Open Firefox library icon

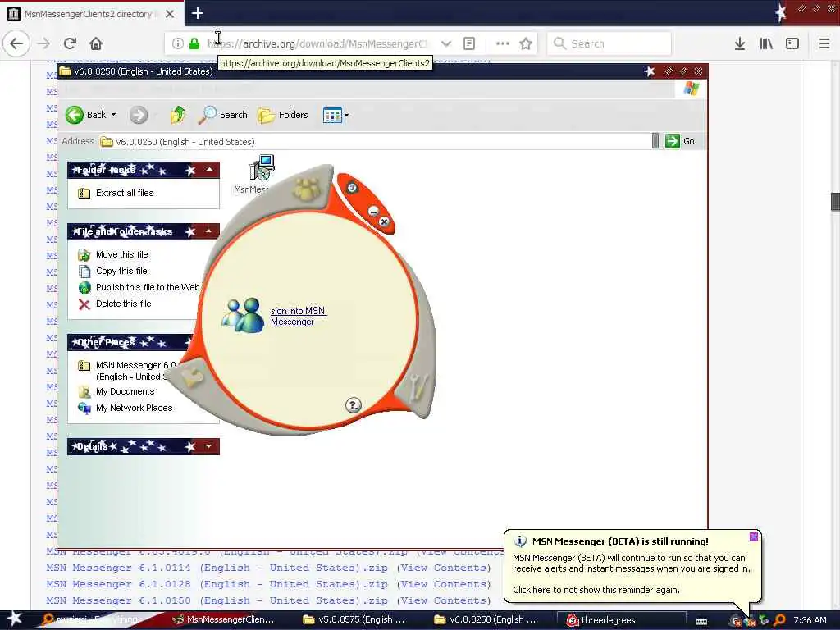[766, 43]
